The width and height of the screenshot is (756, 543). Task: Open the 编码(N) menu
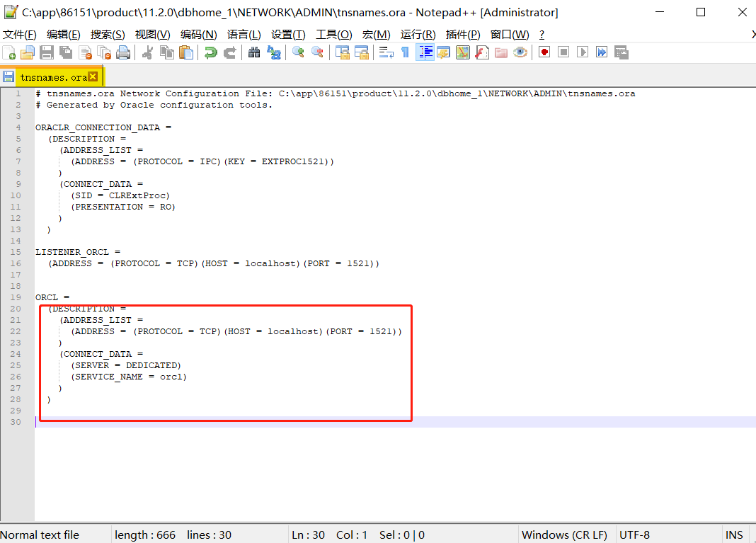(199, 35)
